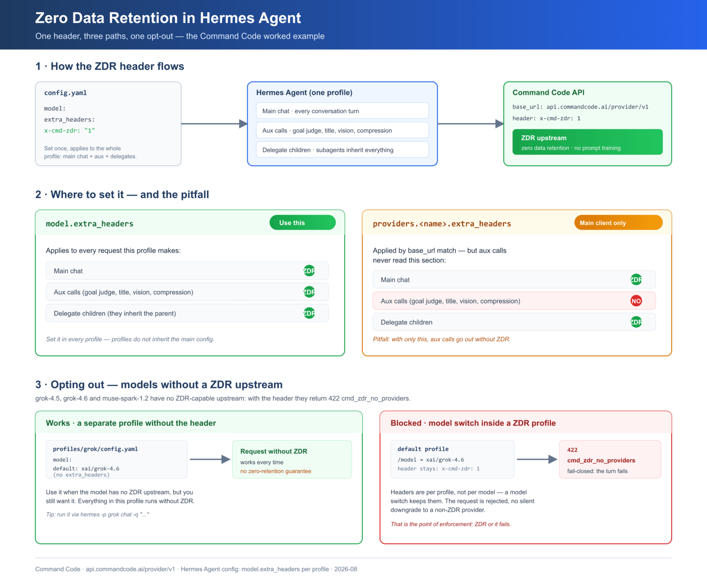Click 'Works · a separate profile without the header' heading
The width and height of the screenshot is (707, 588).
coord(131,423)
